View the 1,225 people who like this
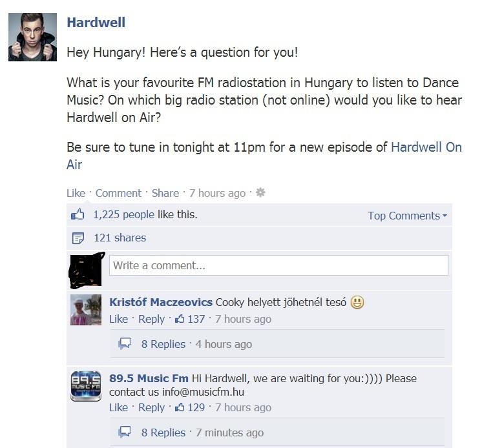The image size is (482, 448). [124, 214]
